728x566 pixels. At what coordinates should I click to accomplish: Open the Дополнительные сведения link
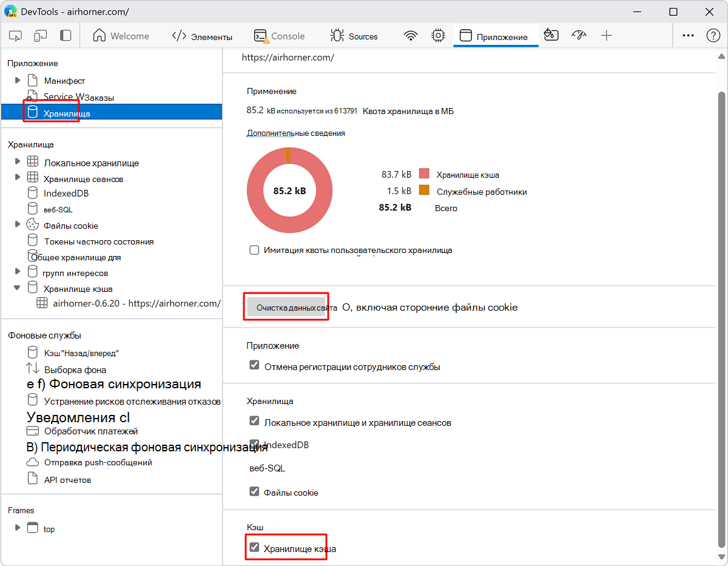(295, 133)
